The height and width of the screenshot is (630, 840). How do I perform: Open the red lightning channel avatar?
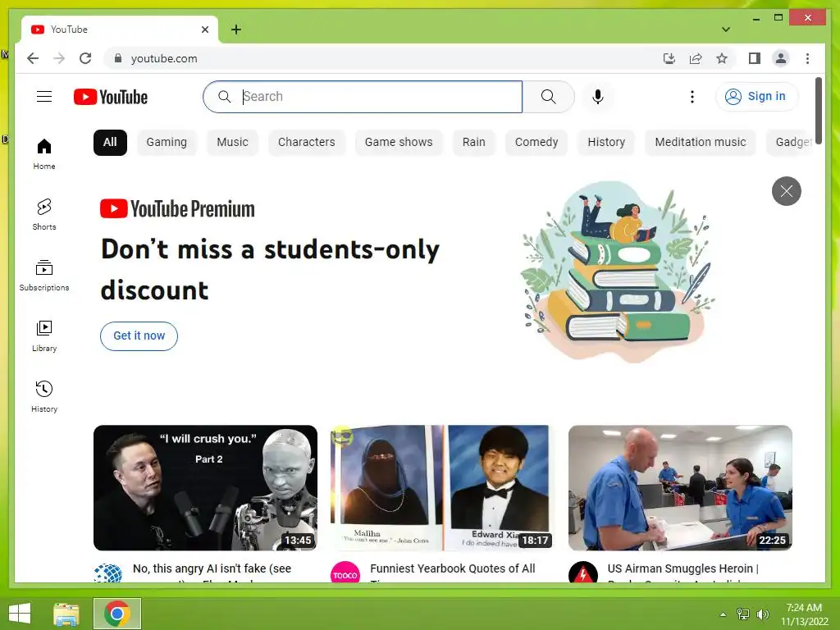pos(583,573)
